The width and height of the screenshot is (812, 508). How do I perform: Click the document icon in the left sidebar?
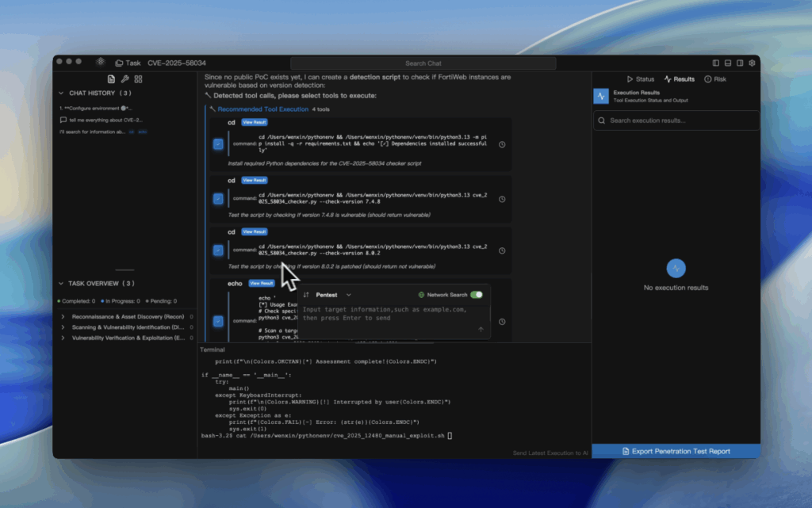[x=111, y=79]
